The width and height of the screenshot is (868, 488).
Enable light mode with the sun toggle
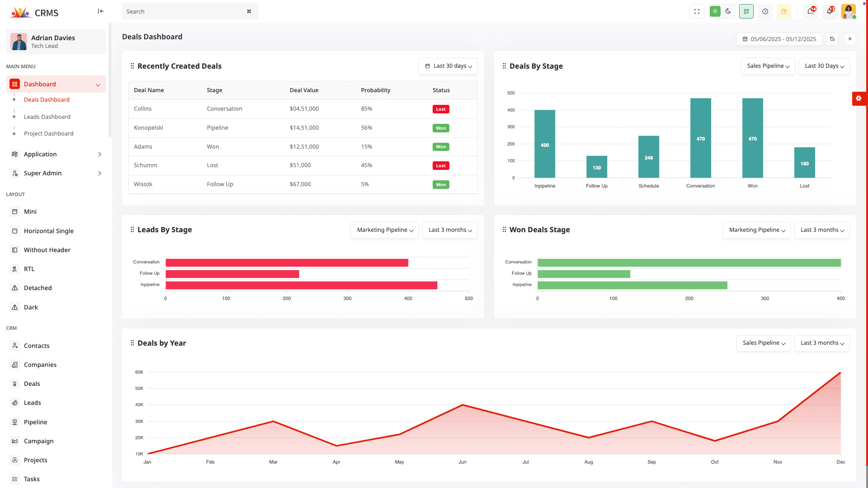[715, 11]
